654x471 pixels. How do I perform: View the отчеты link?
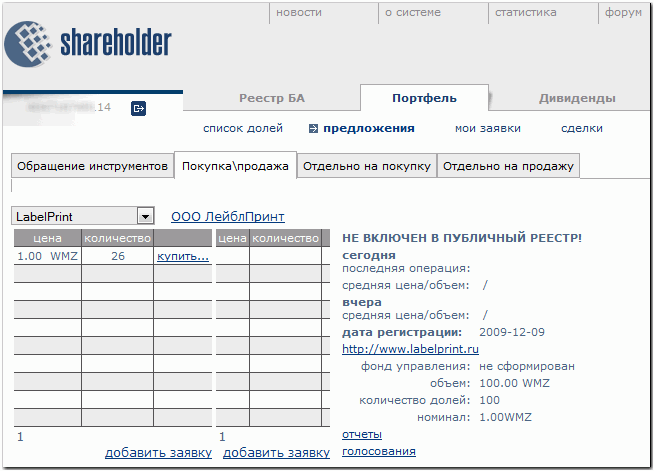[x=361, y=434]
